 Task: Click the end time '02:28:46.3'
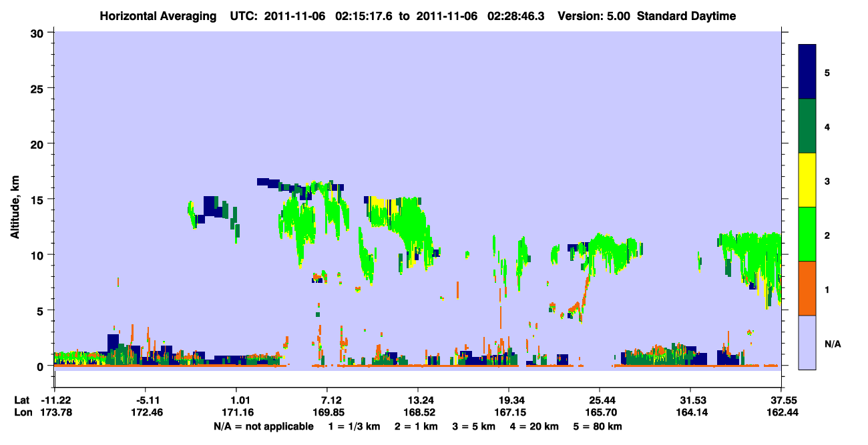click(516, 16)
